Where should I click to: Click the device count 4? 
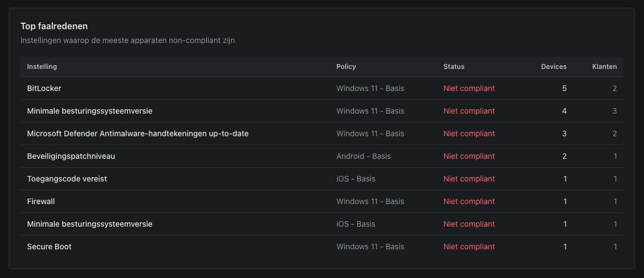(x=564, y=111)
